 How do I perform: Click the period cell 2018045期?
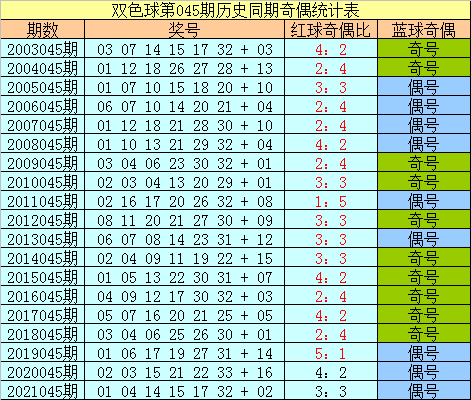pyautogui.click(x=42, y=334)
